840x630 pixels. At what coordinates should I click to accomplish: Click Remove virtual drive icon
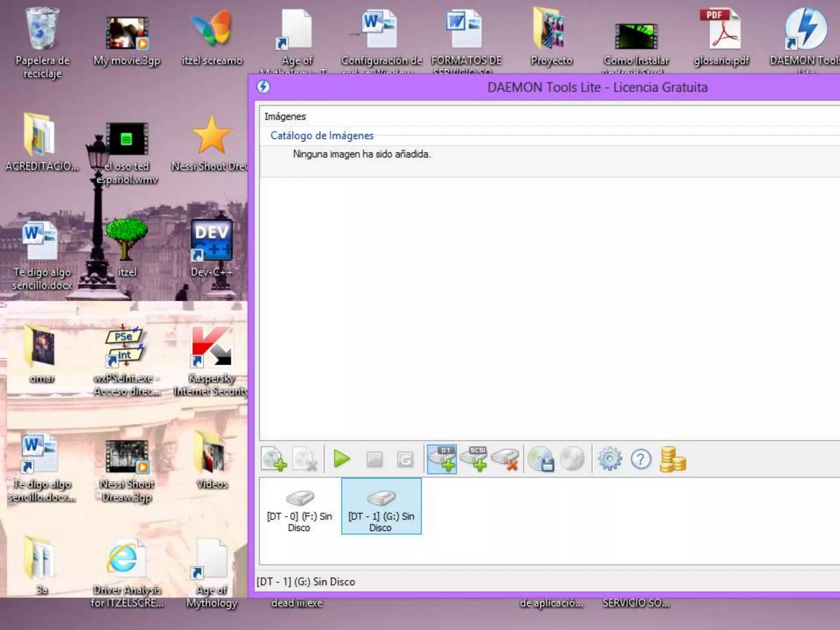pos(505,459)
